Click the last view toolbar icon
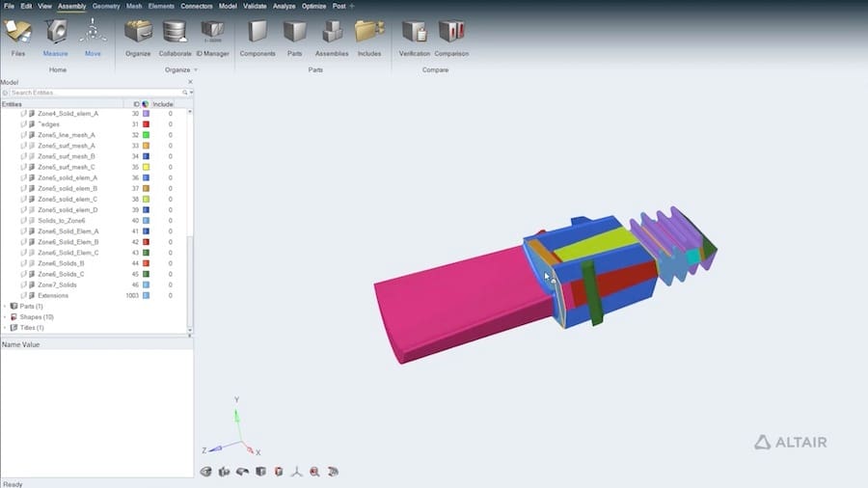This screenshot has height=488, width=868. [x=333, y=472]
